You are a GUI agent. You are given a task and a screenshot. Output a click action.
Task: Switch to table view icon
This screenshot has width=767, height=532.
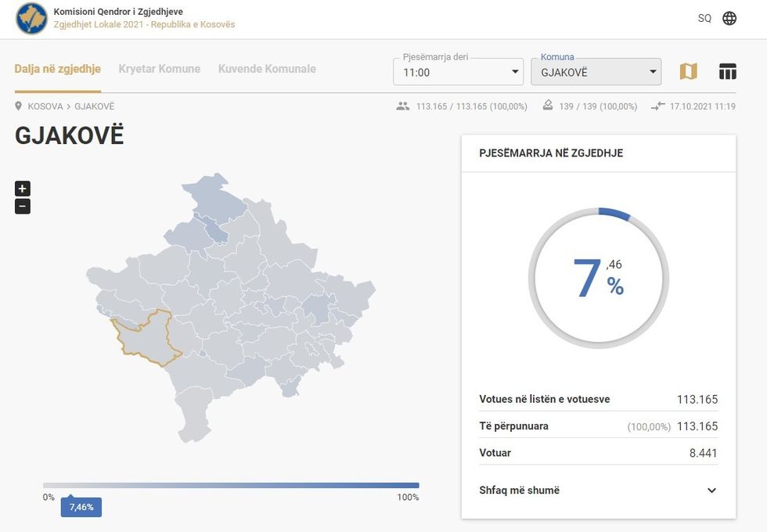(x=728, y=72)
